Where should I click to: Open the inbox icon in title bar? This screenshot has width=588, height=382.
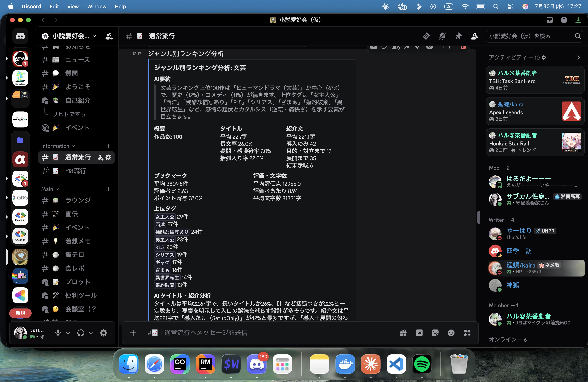click(549, 20)
